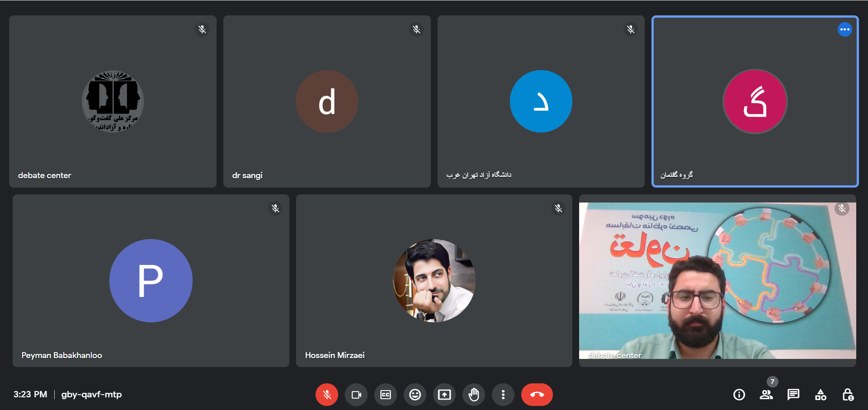The image size is (868, 410).
Task: Show the people list panel
Action: coord(766,395)
